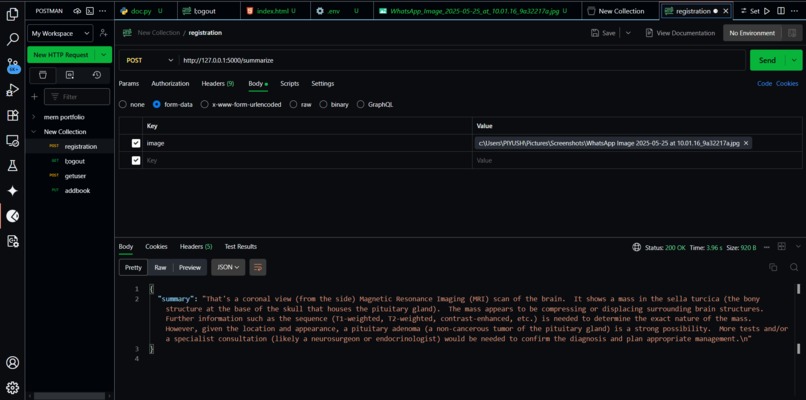Image resolution: width=806 pixels, height=400 pixels.
Task: Open the Code link
Action: coord(764,83)
